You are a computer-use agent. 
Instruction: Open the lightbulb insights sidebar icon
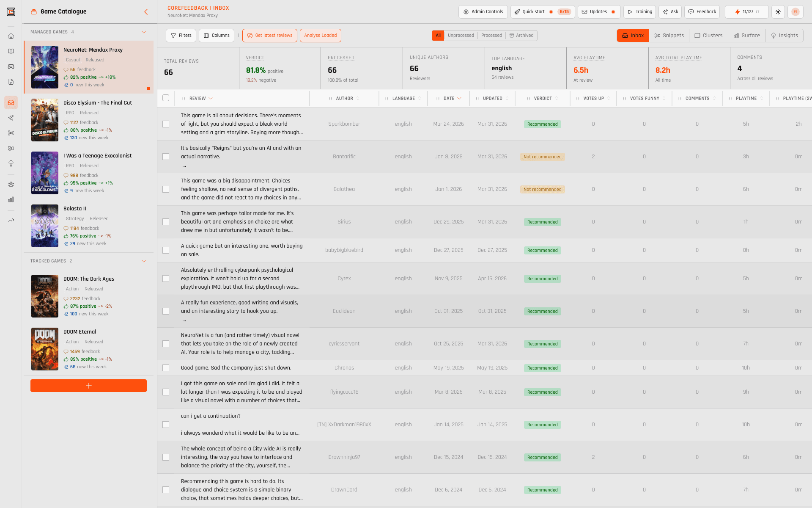11,163
